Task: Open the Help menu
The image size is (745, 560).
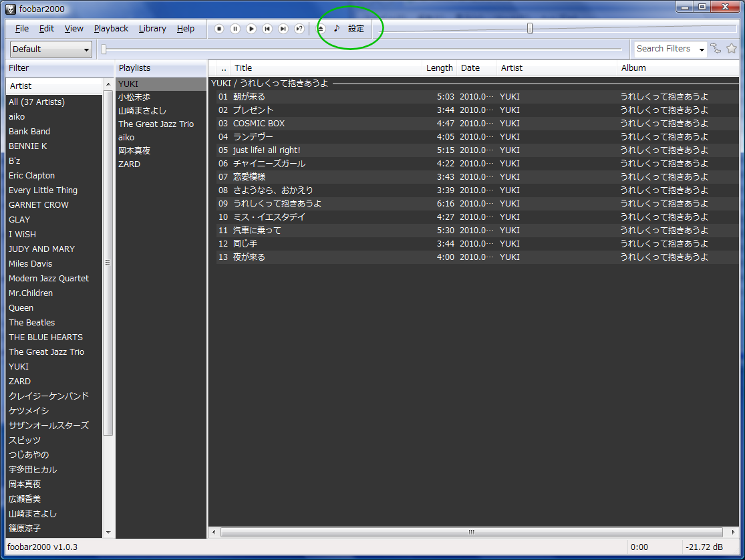Action: [x=186, y=29]
